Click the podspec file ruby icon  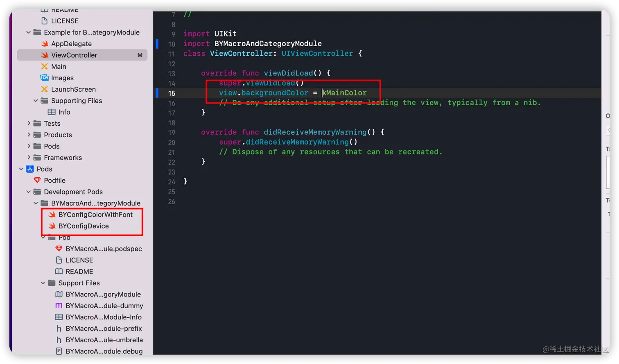click(59, 249)
